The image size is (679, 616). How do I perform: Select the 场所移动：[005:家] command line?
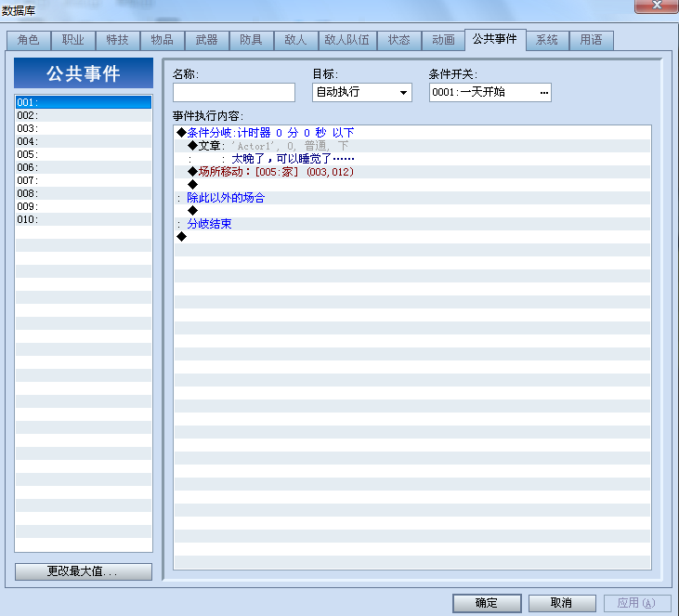click(x=412, y=172)
